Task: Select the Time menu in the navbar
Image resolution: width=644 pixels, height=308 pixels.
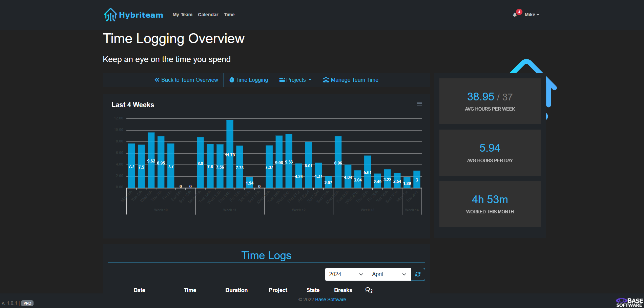Action: tap(229, 15)
